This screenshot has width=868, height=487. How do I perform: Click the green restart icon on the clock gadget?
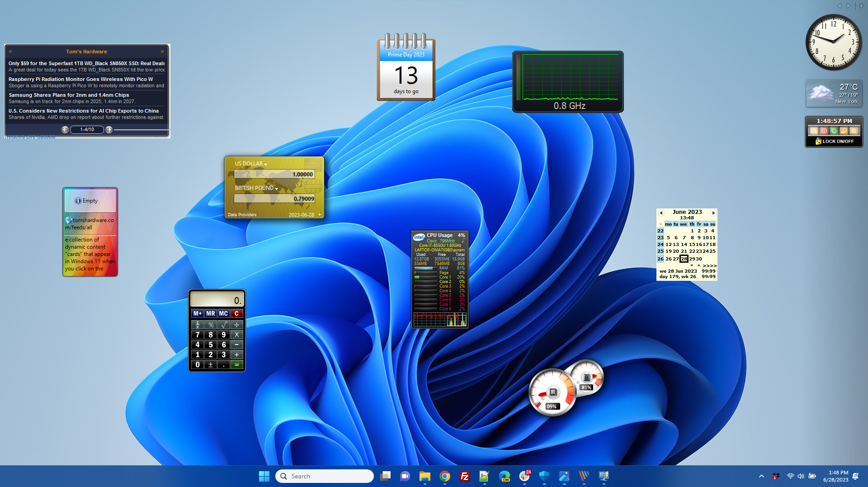pyautogui.click(x=834, y=131)
